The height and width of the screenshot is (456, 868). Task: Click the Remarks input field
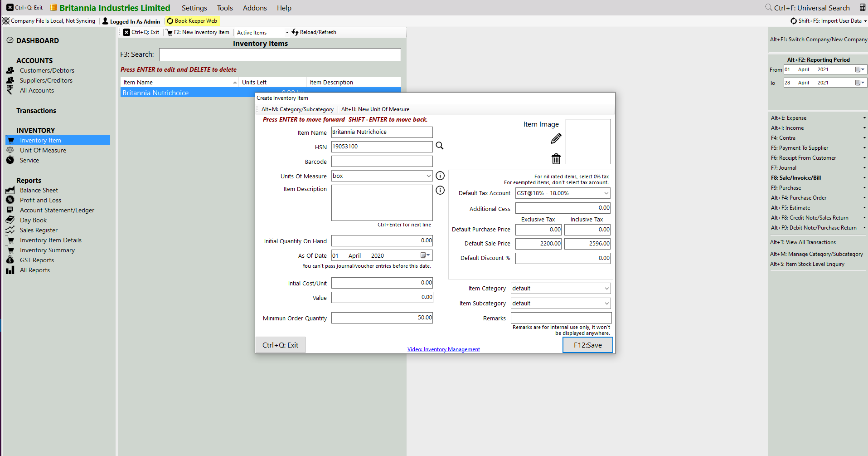coord(561,318)
